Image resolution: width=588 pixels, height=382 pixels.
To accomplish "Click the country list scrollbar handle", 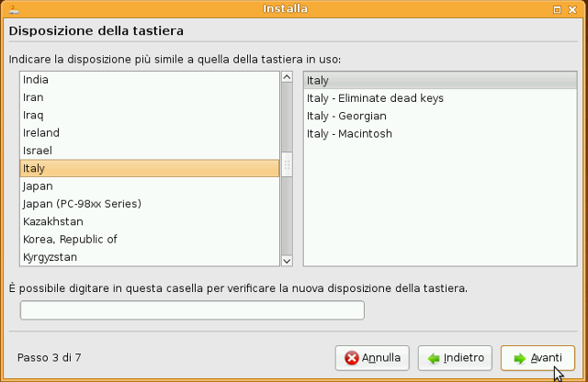I will [287, 164].
